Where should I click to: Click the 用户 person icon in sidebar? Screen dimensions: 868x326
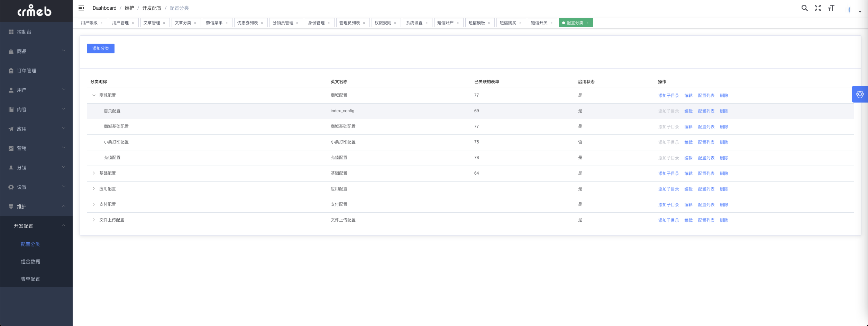(11, 90)
